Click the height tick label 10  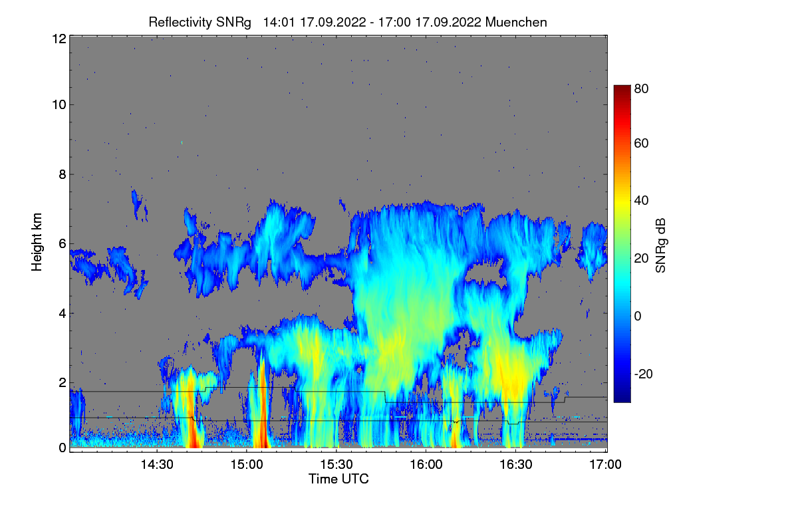[59, 104]
